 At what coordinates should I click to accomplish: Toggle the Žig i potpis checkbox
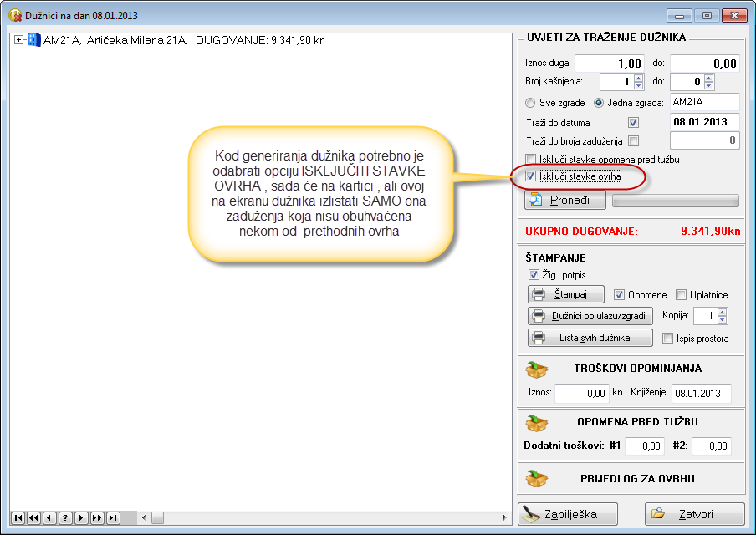coord(534,275)
